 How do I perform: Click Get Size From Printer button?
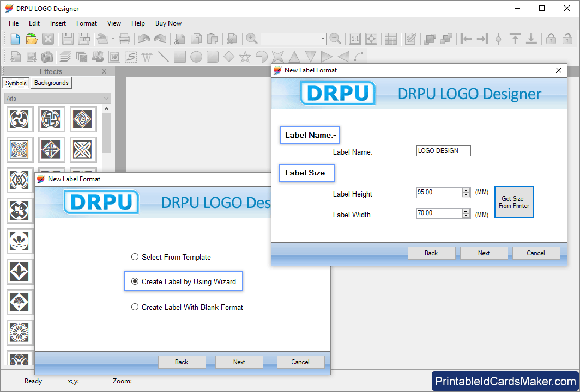[x=514, y=202]
